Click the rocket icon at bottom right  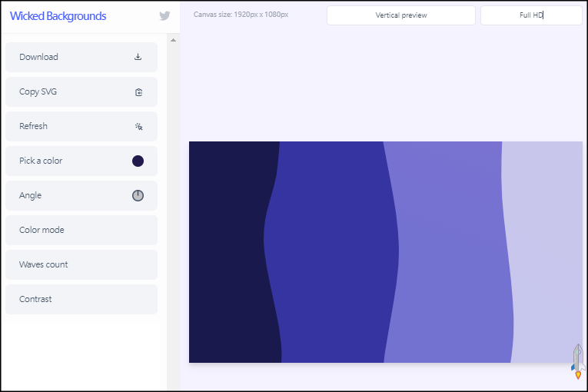point(576,360)
